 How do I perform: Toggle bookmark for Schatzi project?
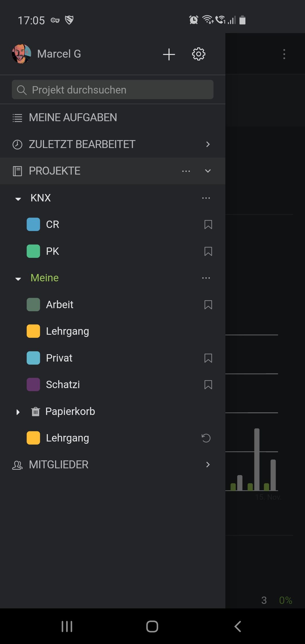[x=208, y=385]
